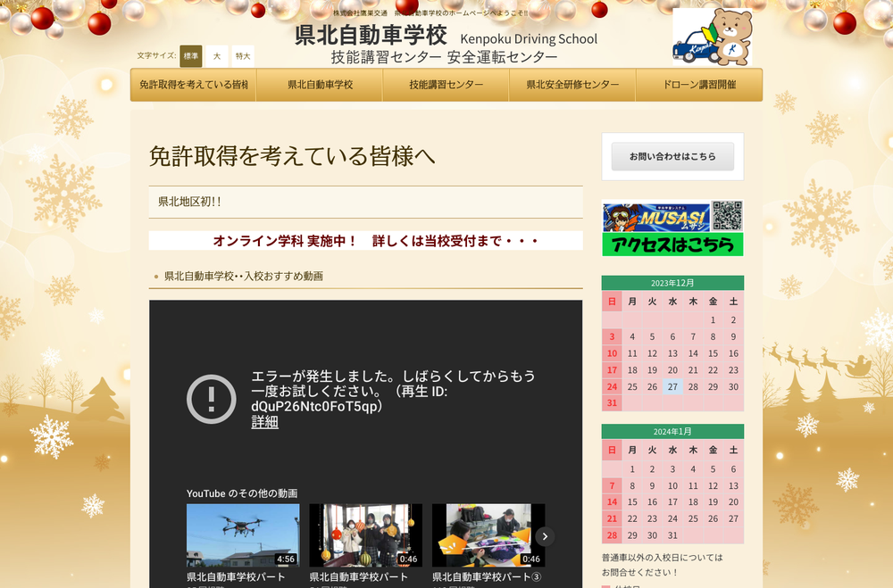893x588 pixels.
Task: Open 県北安全研修センター menu item
Action: pyautogui.click(x=572, y=85)
